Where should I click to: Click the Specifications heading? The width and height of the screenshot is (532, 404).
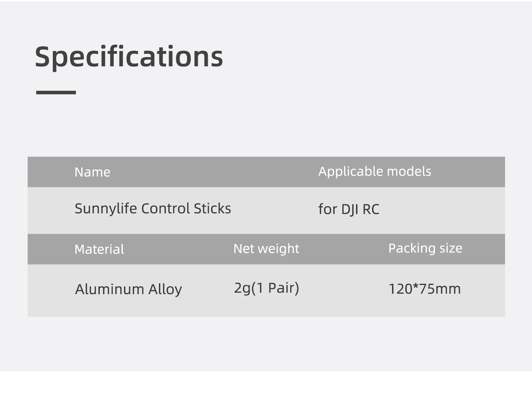(x=129, y=57)
